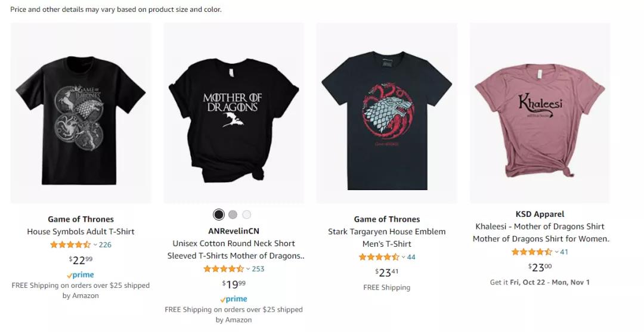Screen dimensions: 644x332
Task: Click the $23.41 price
Action: coord(387,272)
